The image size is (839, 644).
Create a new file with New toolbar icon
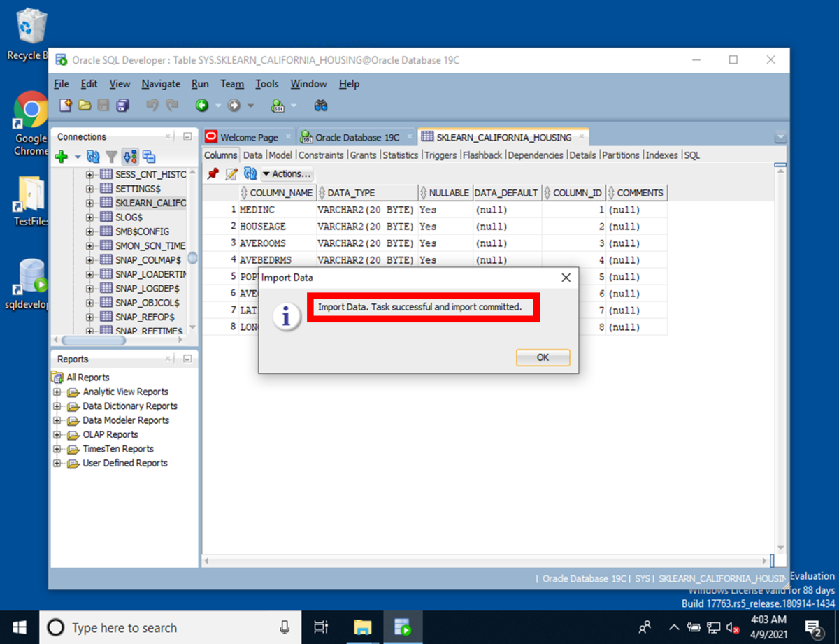(x=66, y=106)
